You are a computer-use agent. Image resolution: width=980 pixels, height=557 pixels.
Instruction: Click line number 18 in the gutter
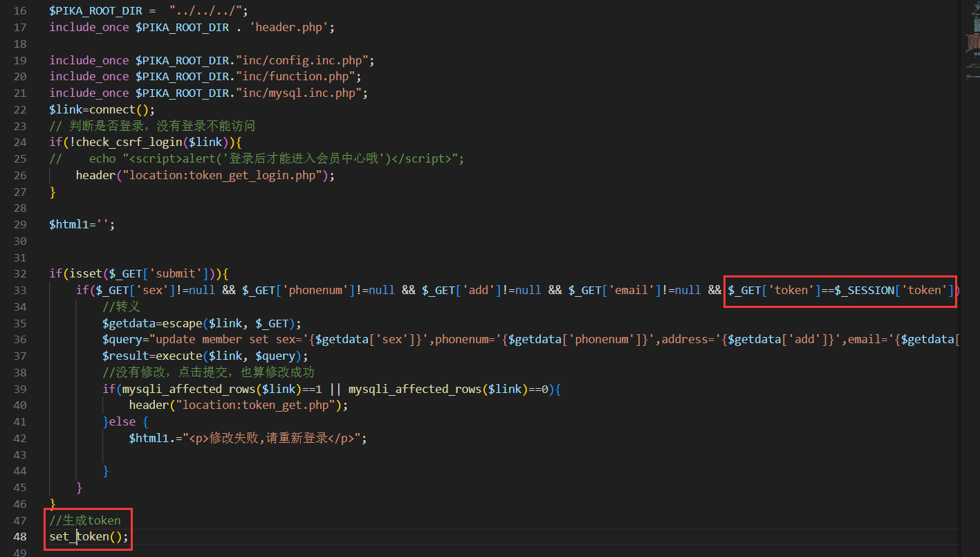19,44
